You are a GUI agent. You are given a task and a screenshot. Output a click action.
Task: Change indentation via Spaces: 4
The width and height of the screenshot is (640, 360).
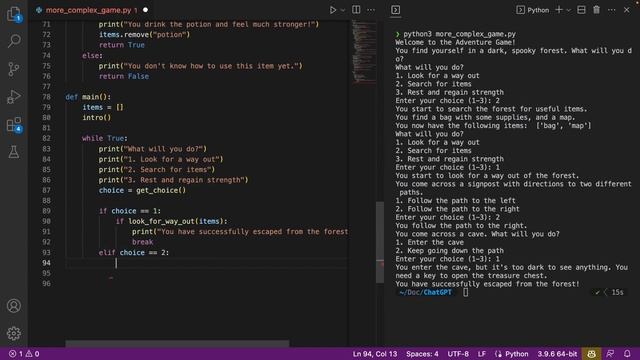(x=422, y=354)
